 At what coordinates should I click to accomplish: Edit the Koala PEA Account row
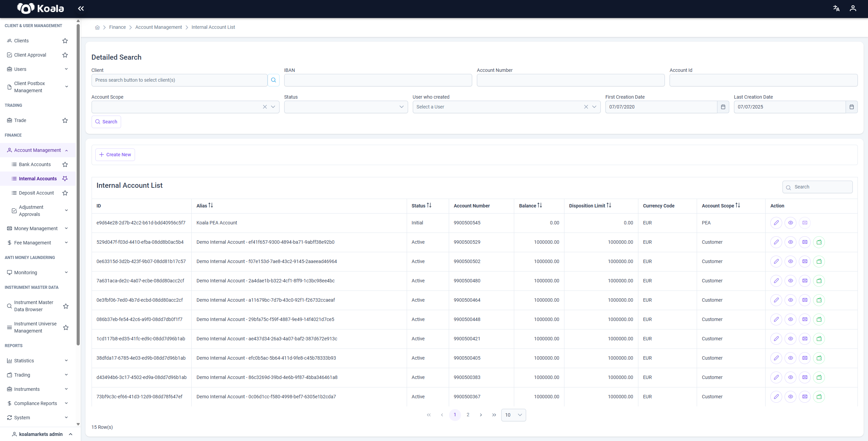[x=776, y=223]
